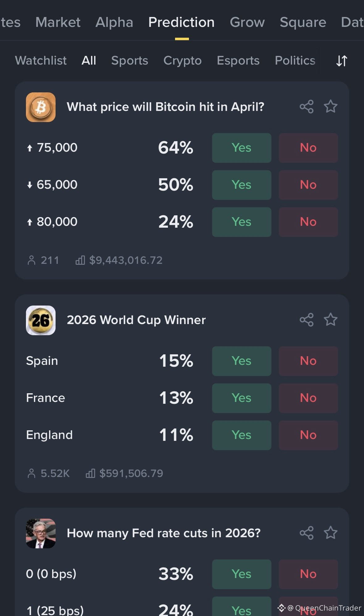Viewport: 364px width, 616px height.
Task: Open the What price will Bitcoin hit title
Action: click(165, 107)
